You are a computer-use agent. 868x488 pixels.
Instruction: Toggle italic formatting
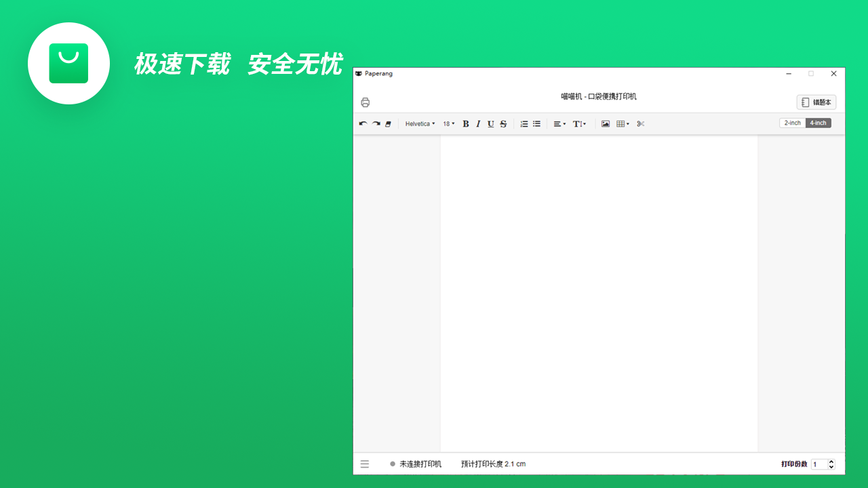pyautogui.click(x=478, y=123)
